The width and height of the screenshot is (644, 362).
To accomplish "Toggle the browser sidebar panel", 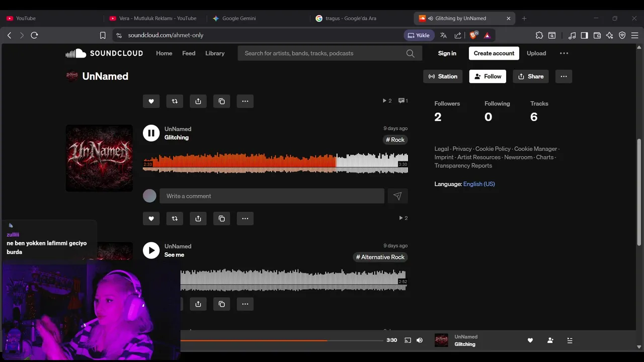I will [584, 35].
